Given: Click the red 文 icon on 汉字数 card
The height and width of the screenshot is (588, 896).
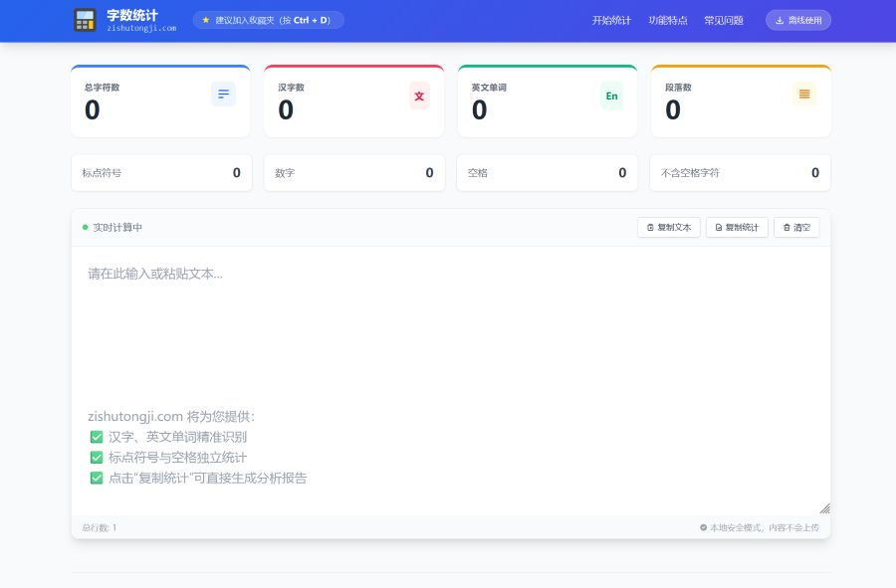Looking at the screenshot, I should point(417,94).
